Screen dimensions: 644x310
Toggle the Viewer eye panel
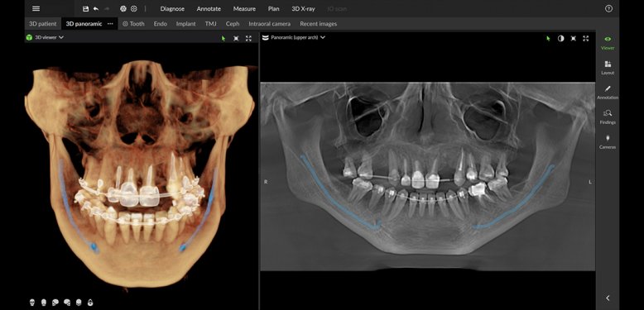pos(608,43)
